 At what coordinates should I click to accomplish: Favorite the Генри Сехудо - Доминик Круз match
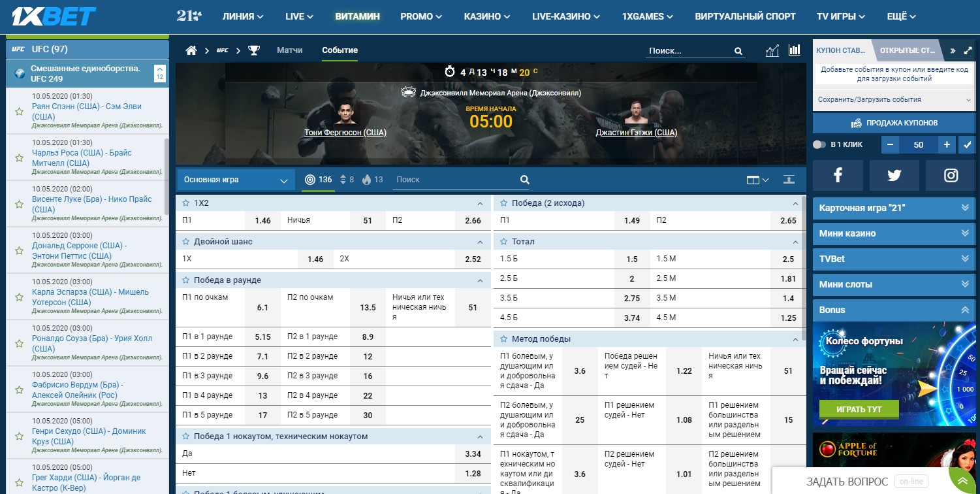(19, 436)
